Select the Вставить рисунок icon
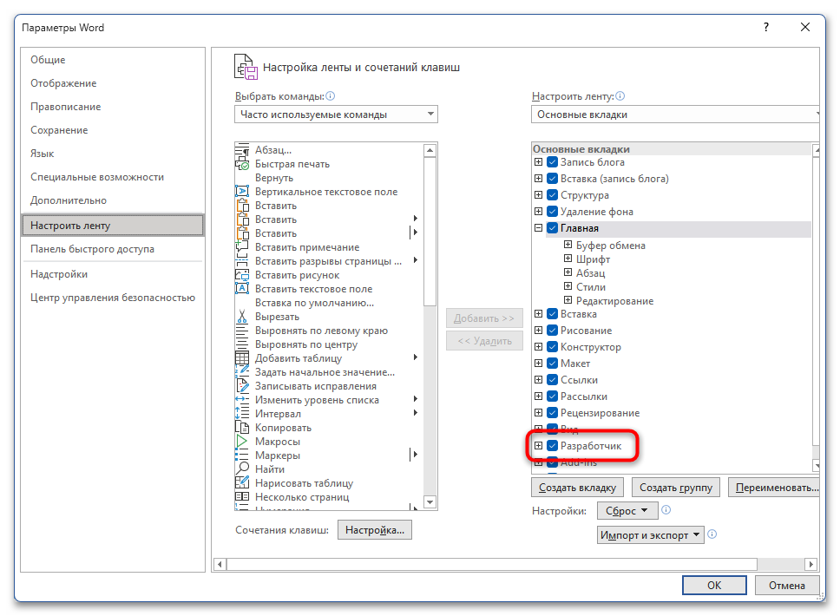Image resolution: width=840 pixels, height=616 pixels. tap(242, 275)
